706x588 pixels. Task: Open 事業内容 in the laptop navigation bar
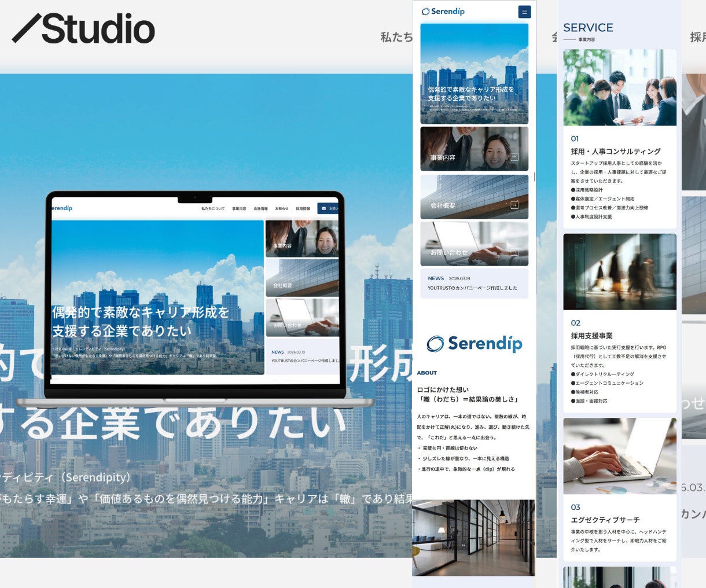tap(239, 208)
